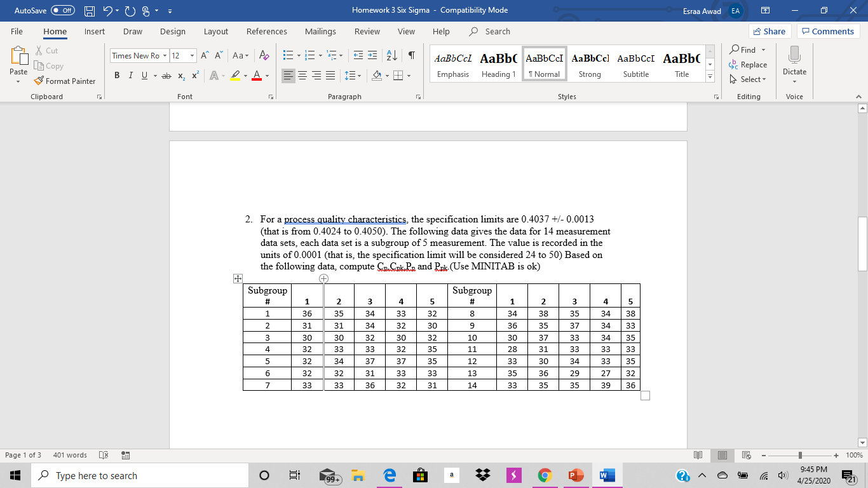Open the Mailings tab
This screenshot has width=868, height=488.
[320, 31]
